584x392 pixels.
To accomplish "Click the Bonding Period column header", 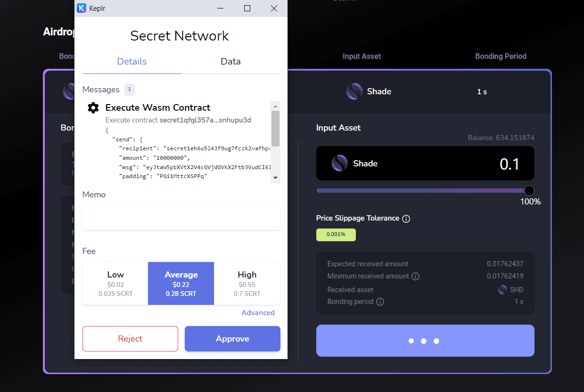I will tap(501, 56).
